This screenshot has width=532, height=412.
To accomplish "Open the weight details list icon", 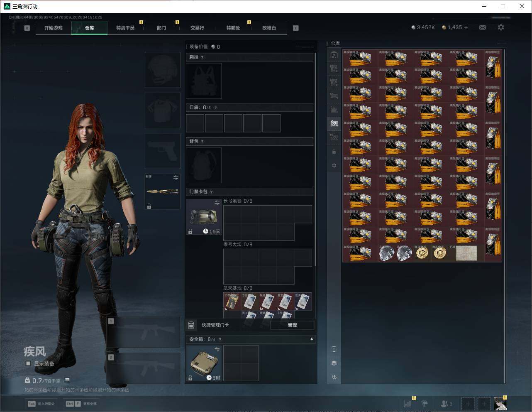I will click(67, 380).
